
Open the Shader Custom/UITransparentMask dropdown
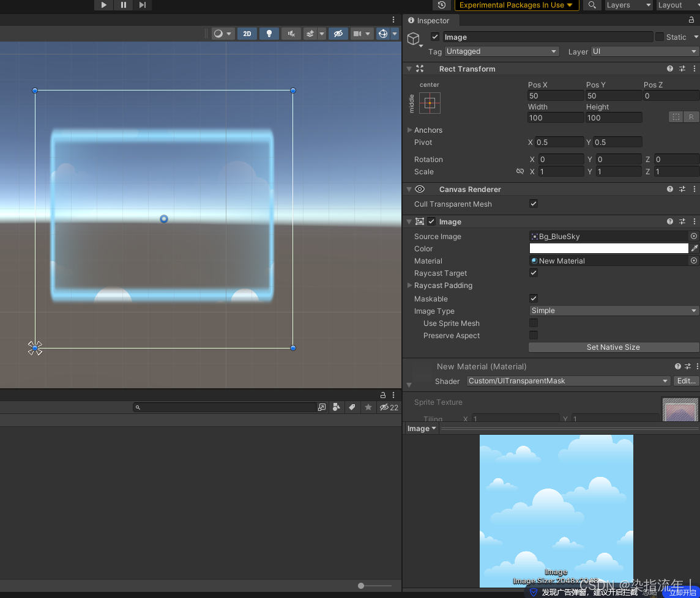click(568, 381)
